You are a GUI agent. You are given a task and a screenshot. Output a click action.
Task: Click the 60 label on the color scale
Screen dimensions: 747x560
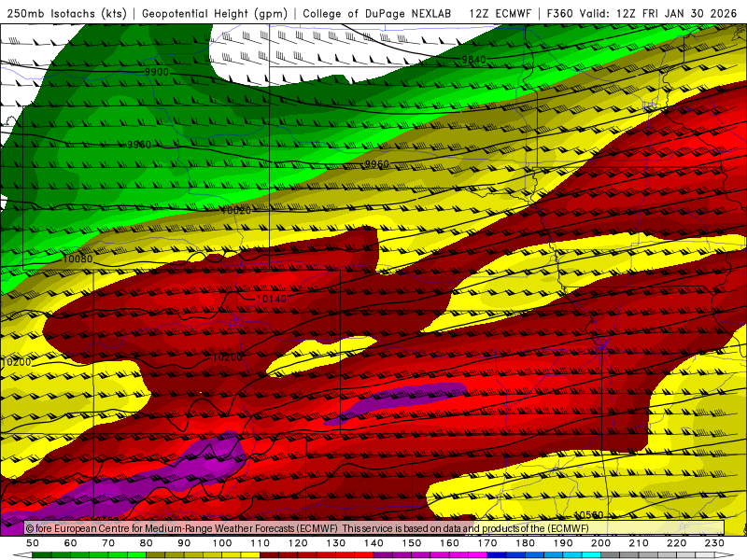[x=71, y=543]
